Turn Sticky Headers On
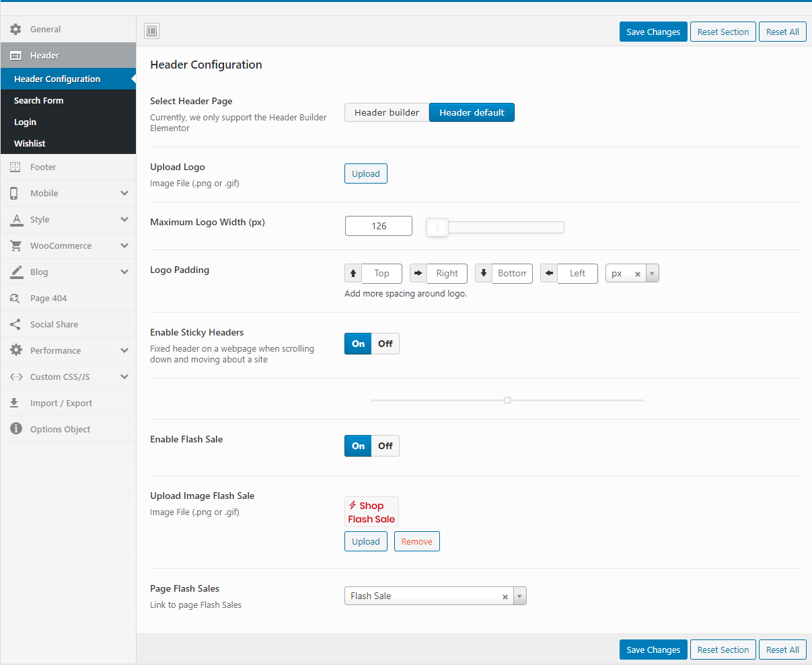Screen dimensions: 812x665 tap(358, 344)
